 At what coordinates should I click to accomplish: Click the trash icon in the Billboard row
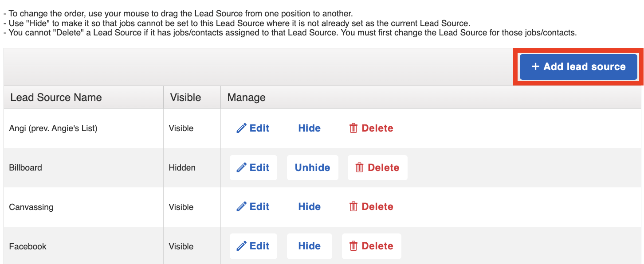tap(360, 168)
